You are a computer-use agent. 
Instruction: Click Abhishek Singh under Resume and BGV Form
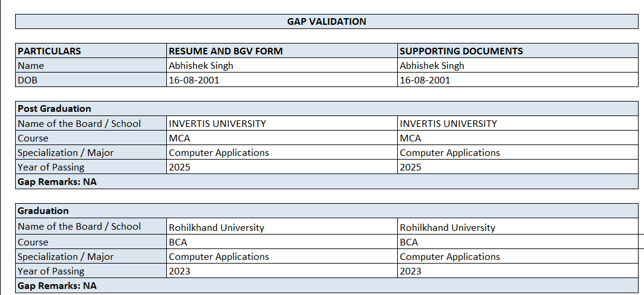pos(201,65)
